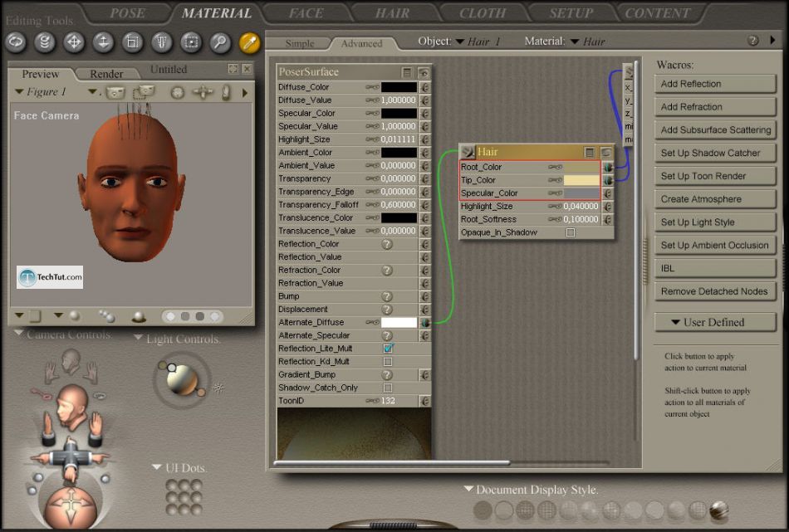The height and width of the screenshot is (532, 789).
Task: Collapse the Light Controls section
Action: pyautogui.click(x=139, y=338)
